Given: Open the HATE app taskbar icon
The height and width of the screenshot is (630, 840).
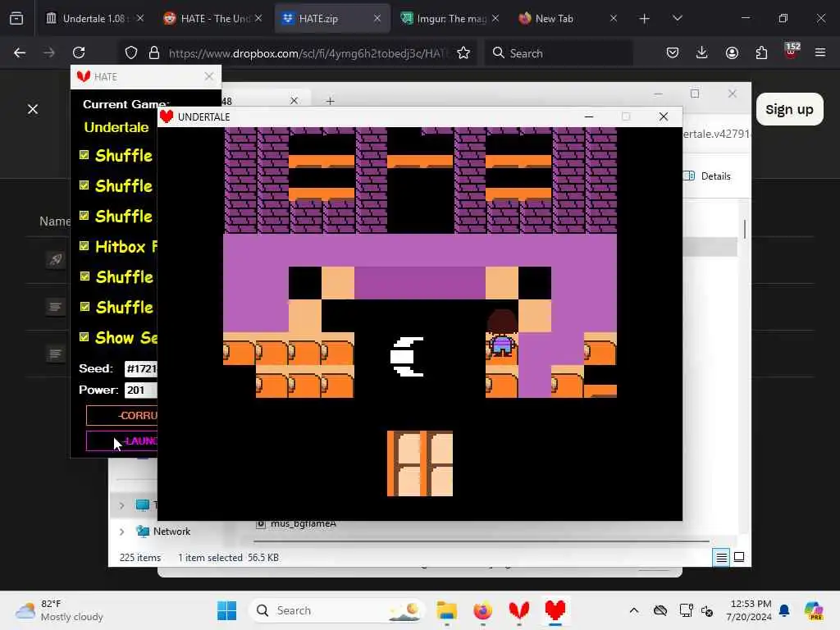Looking at the screenshot, I should 518,610.
